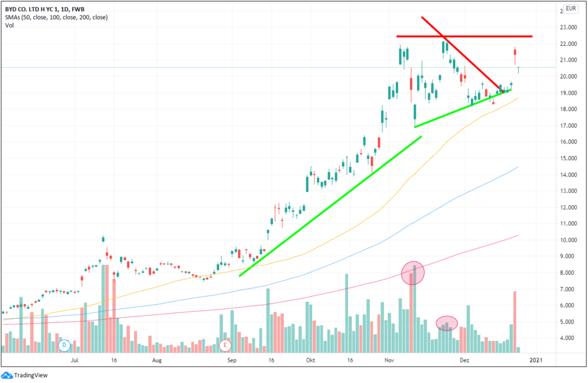
Task: Click the Vol indicator label
Action: (9, 25)
